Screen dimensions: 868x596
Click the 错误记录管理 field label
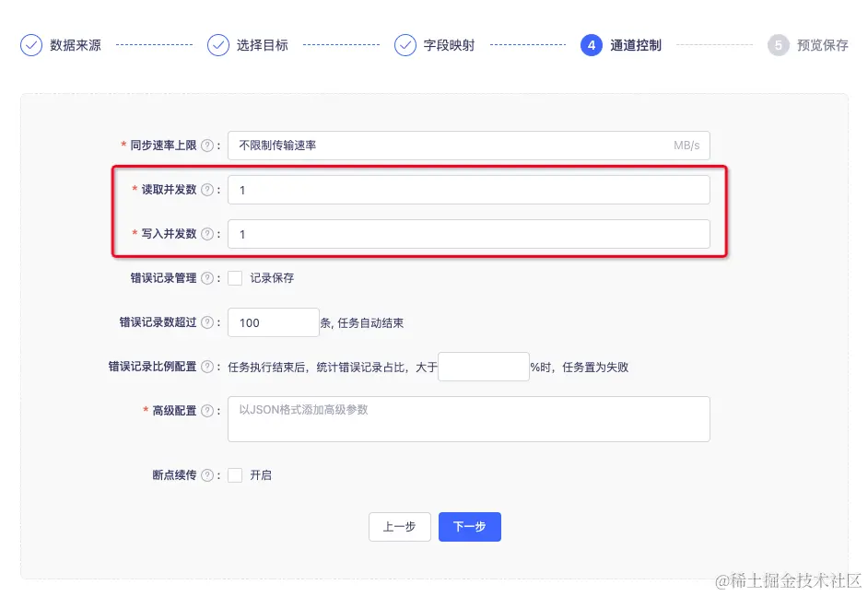point(163,278)
